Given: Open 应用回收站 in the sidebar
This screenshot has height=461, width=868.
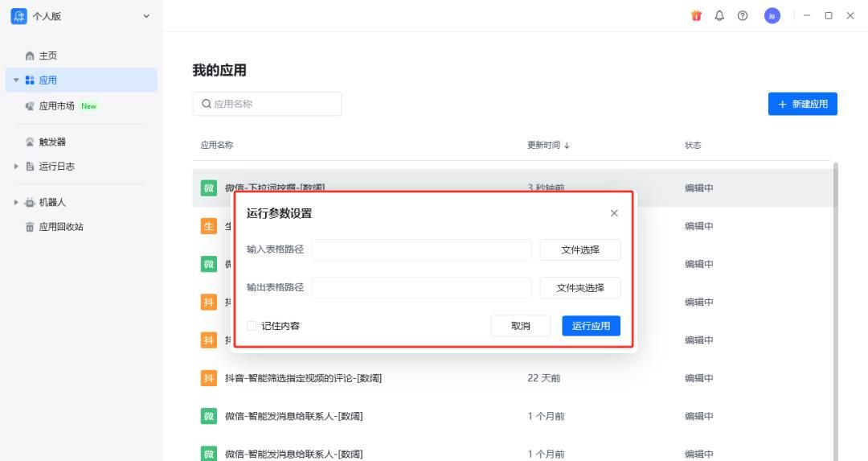Looking at the screenshot, I should tap(61, 227).
